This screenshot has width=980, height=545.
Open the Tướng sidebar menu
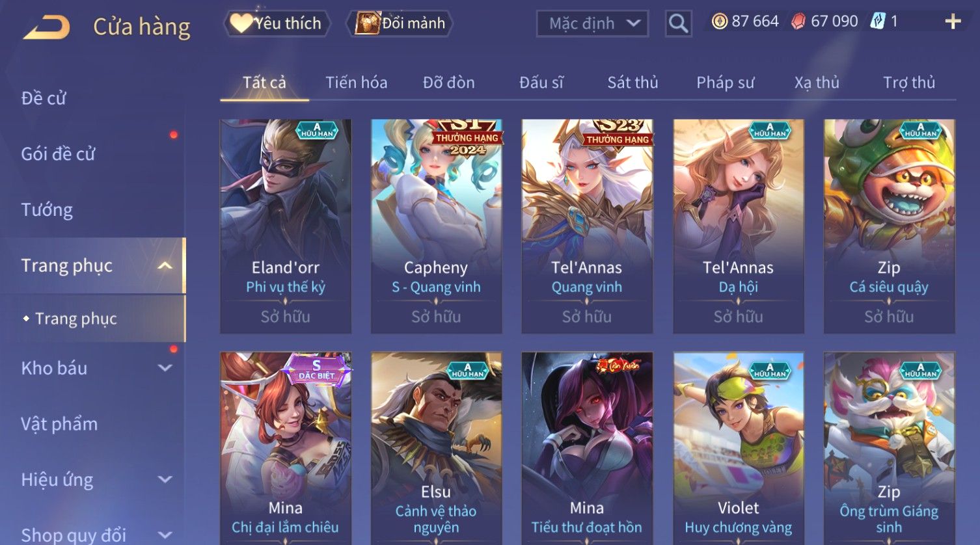pos(47,210)
